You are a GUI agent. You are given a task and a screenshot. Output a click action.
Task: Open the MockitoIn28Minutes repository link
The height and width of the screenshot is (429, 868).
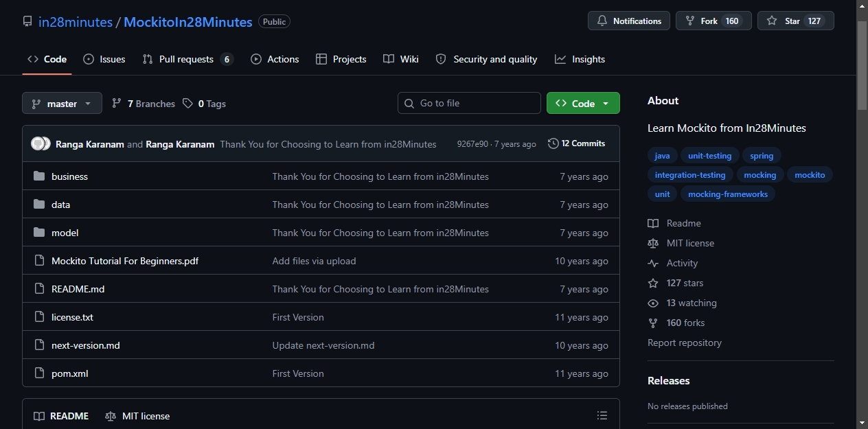point(188,22)
